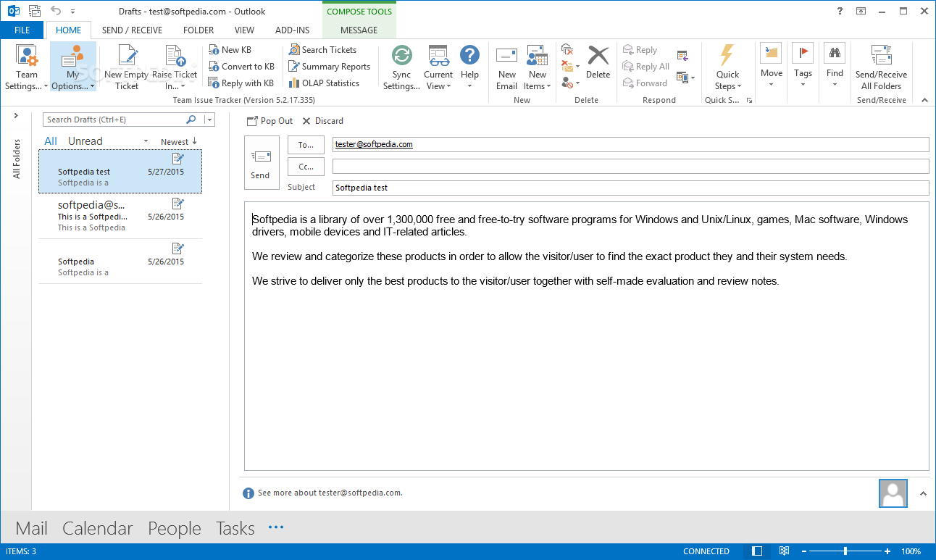The width and height of the screenshot is (936, 560).
Task: Compose a New Email
Action: (x=507, y=67)
